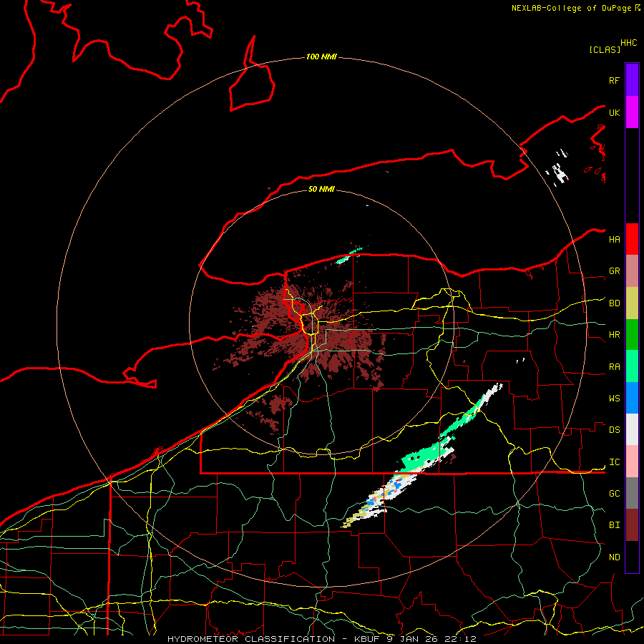Screen dimensions: 644x644
Task: Click the GC legend label
Action: point(614,493)
